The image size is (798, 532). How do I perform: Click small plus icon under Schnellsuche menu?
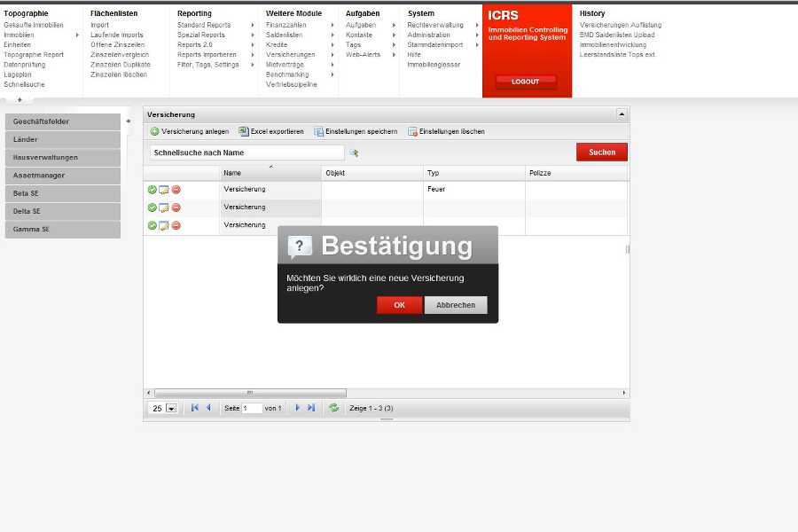[20, 100]
